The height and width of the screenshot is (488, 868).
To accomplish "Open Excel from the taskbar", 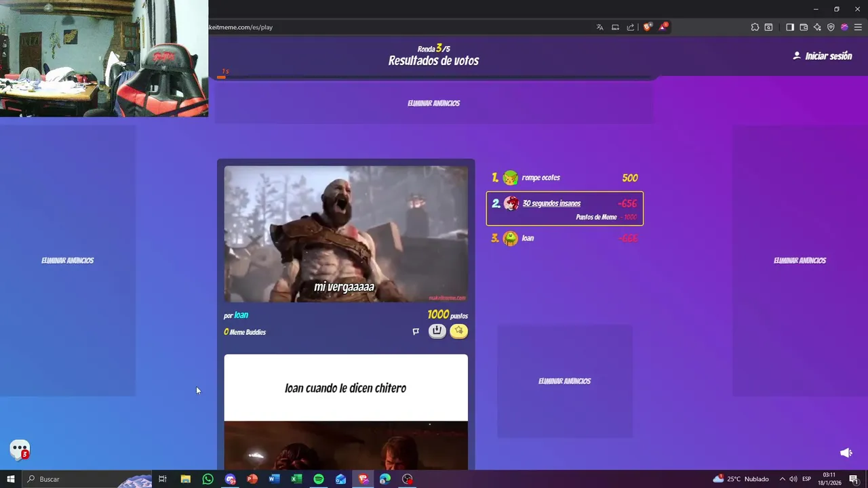I will tap(296, 479).
